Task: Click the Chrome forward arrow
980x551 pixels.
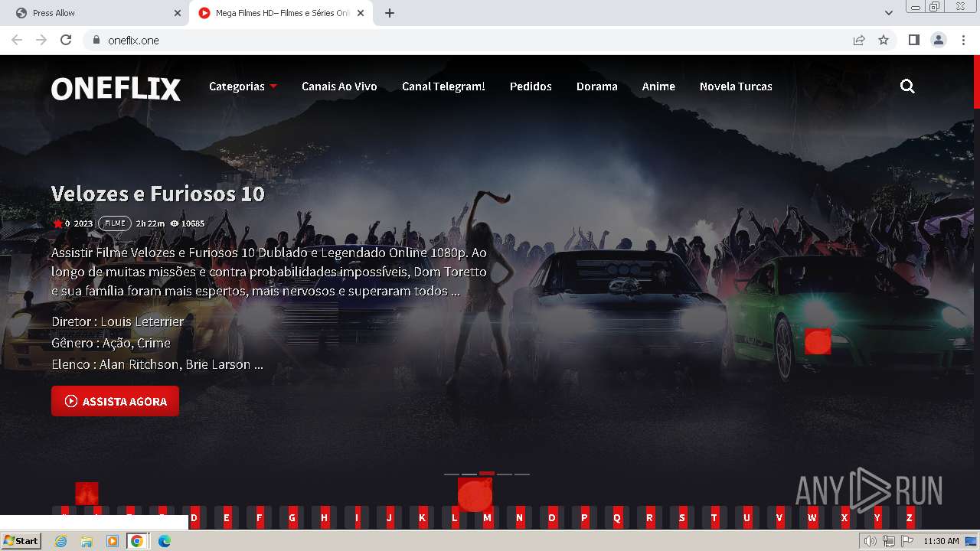Action: point(41,40)
